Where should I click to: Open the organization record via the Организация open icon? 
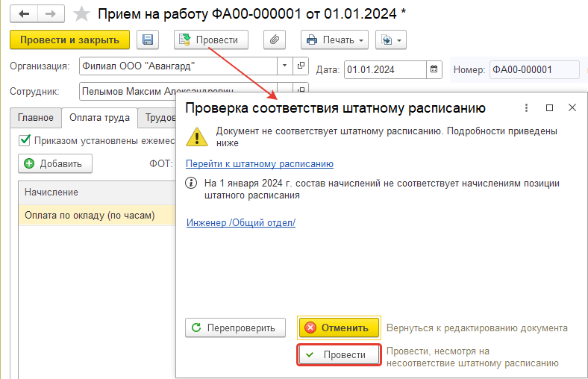click(x=301, y=66)
